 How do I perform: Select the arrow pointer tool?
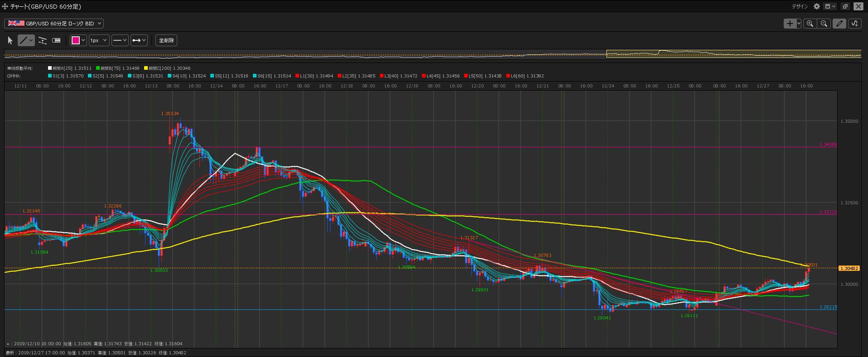[10, 40]
